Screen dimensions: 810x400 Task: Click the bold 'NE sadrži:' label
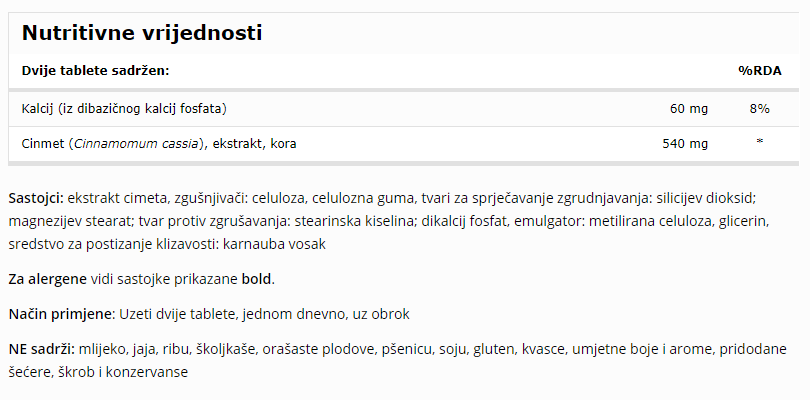pyautogui.click(x=41, y=349)
